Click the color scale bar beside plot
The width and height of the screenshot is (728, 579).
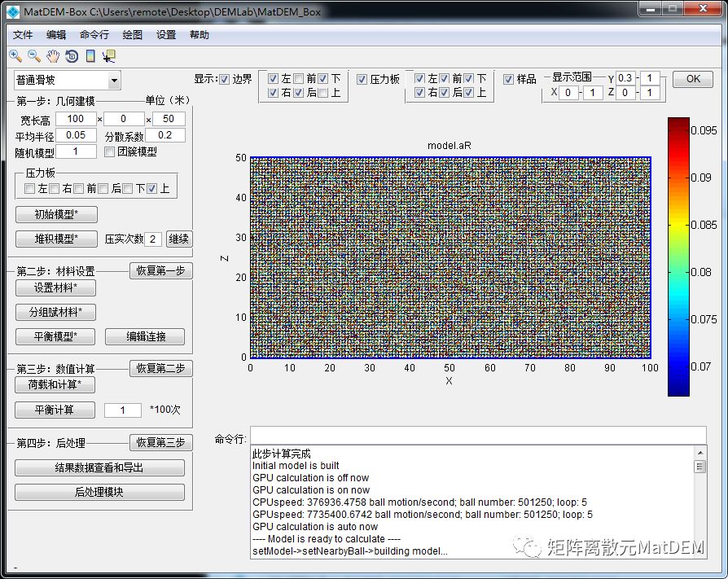pos(678,257)
